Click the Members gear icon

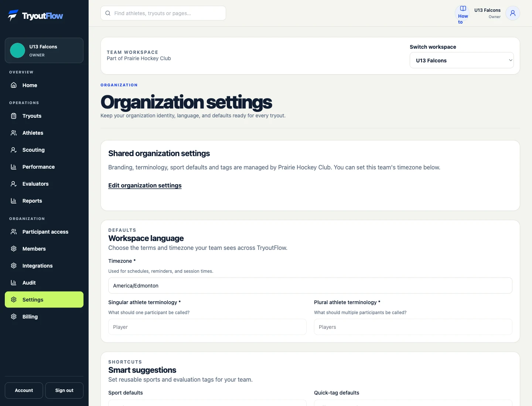(x=14, y=249)
